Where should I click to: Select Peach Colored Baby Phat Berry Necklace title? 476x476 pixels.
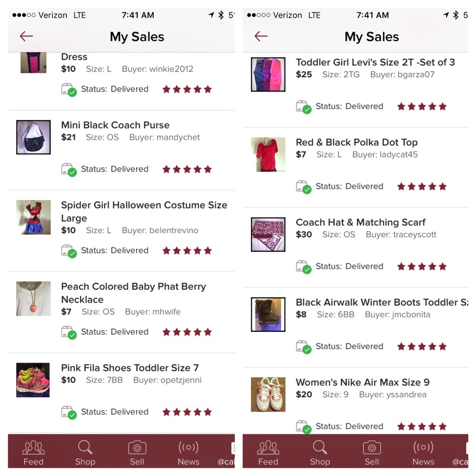(134, 293)
